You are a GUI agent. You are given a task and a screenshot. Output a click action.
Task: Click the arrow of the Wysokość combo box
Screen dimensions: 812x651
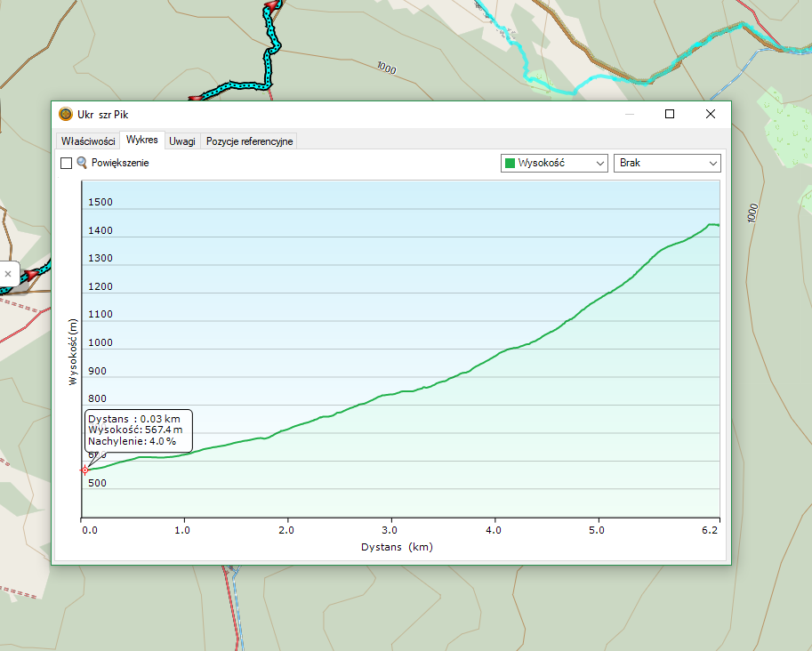tap(599, 163)
